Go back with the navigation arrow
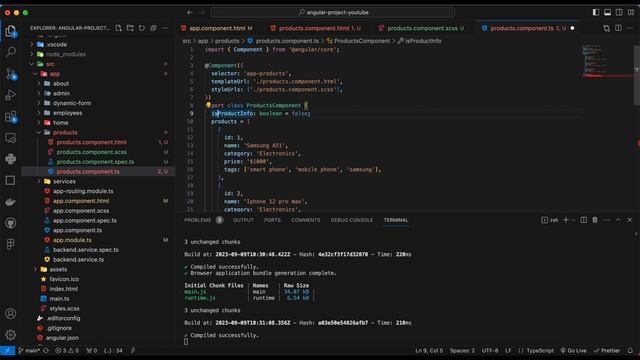The image size is (640, 360). tap(190, 13)
